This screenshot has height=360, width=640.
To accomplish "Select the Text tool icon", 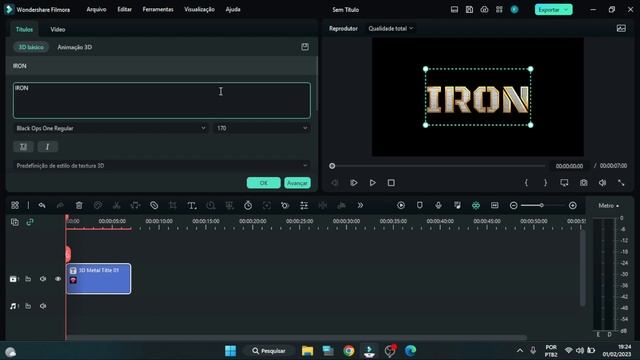I will coord(192,205).
